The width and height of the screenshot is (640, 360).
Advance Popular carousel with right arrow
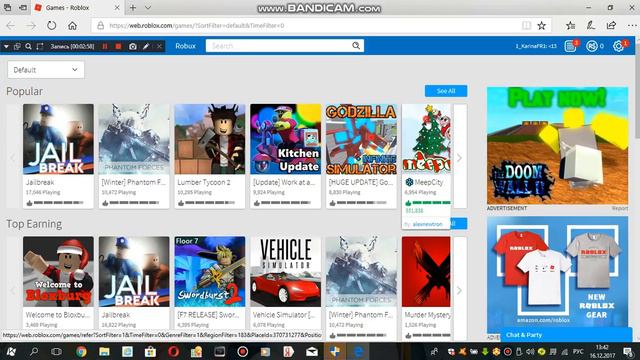460,158
